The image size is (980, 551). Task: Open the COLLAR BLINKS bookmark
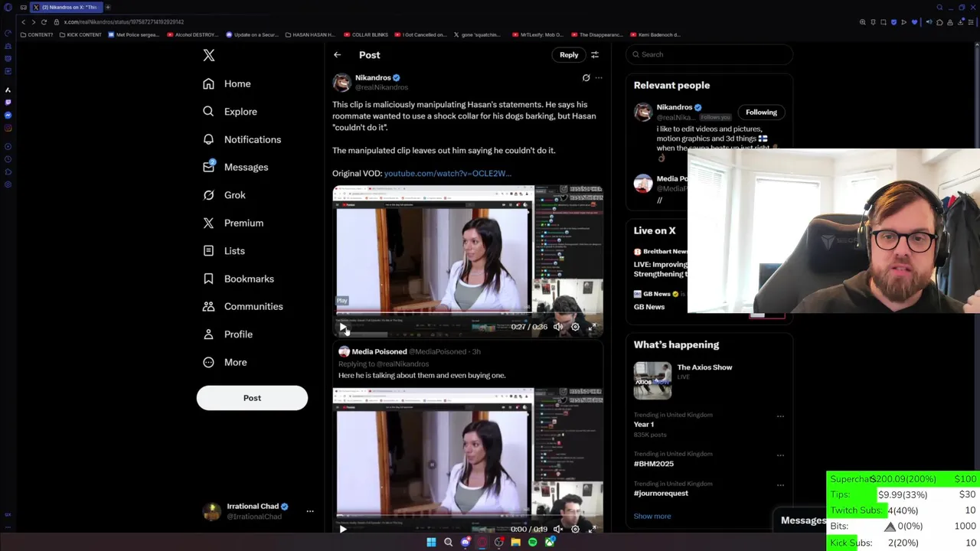pyautogui.click(x=366, y=34)
